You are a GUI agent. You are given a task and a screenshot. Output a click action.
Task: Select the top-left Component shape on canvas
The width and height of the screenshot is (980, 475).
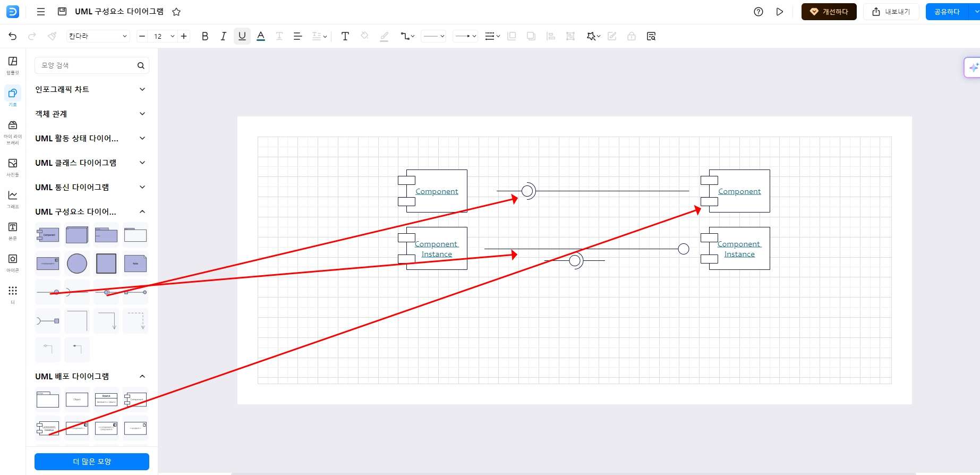(432, 191)
